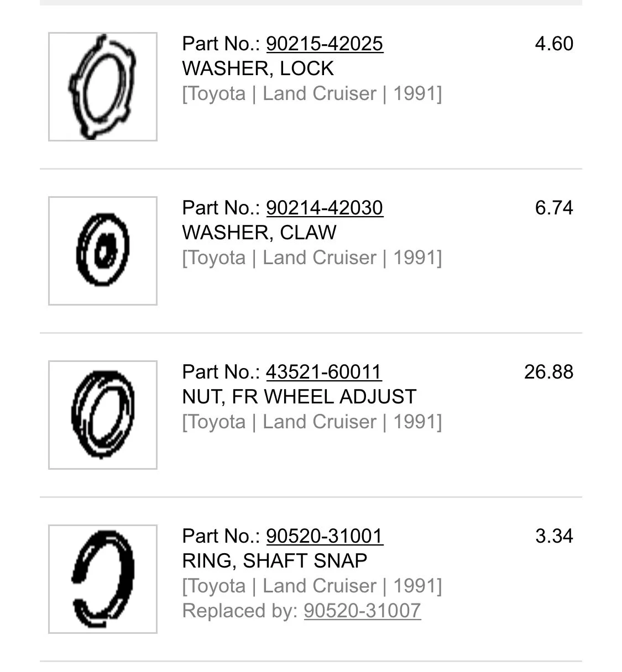Click the NUT, FR WHEEL ADJUST name

(299, 397)
